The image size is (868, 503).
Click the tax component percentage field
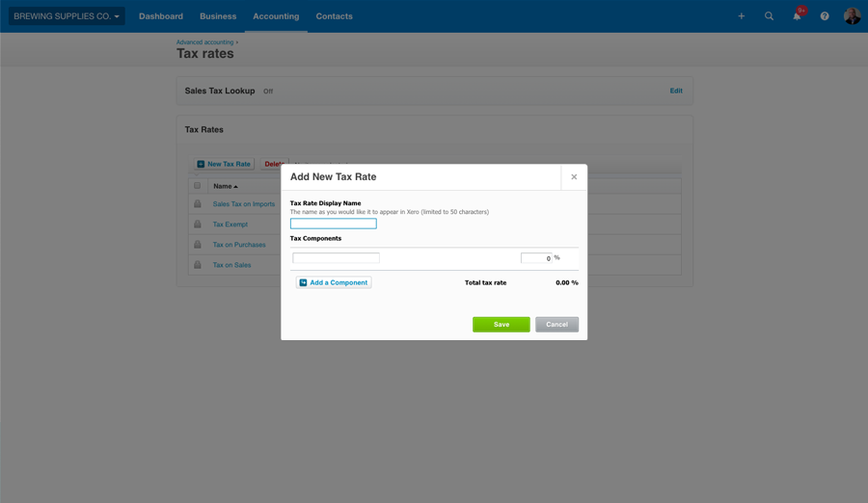(535, 258)
